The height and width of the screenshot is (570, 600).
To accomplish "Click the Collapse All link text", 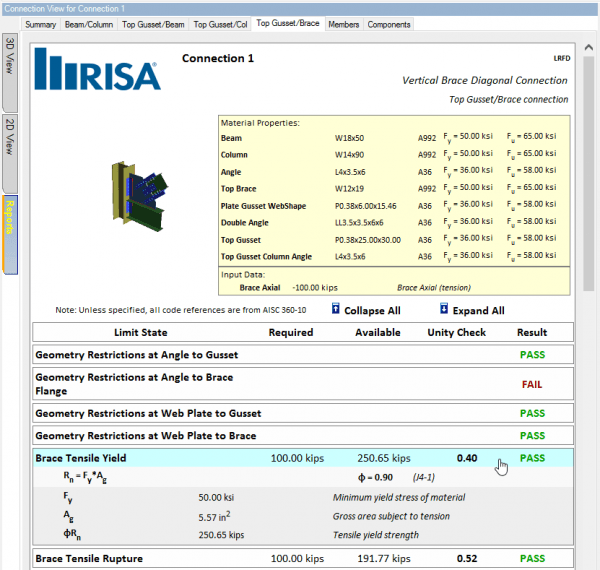I will point(372,310).
